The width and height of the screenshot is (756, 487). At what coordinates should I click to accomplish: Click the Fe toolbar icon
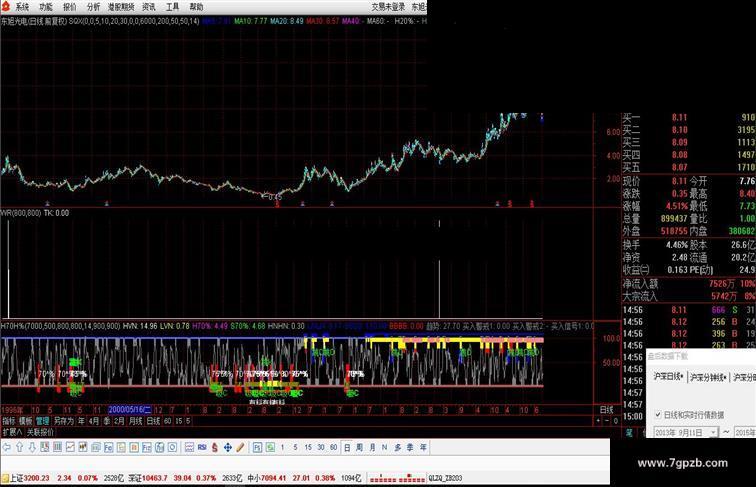pyautogui.click(x=108, y=447)
